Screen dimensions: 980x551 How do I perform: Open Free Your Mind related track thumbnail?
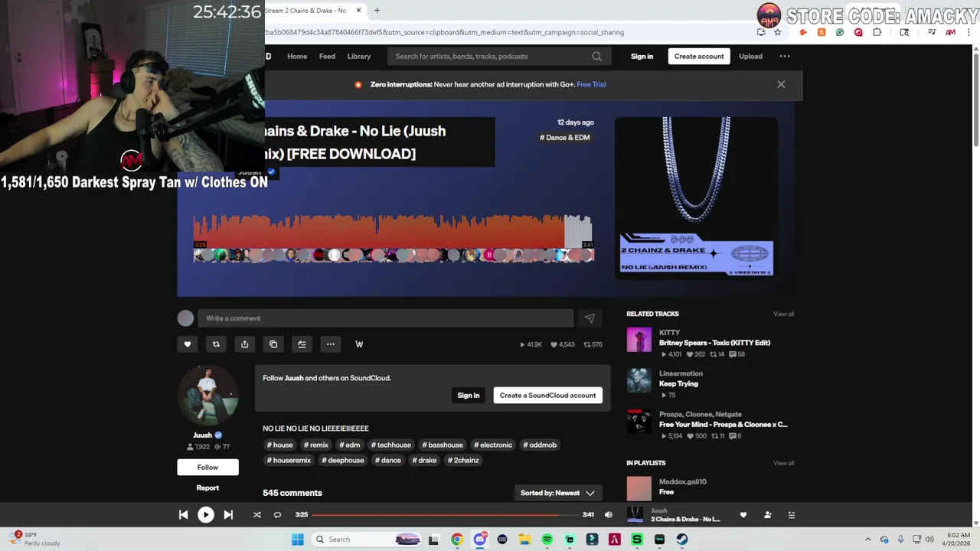639,422
